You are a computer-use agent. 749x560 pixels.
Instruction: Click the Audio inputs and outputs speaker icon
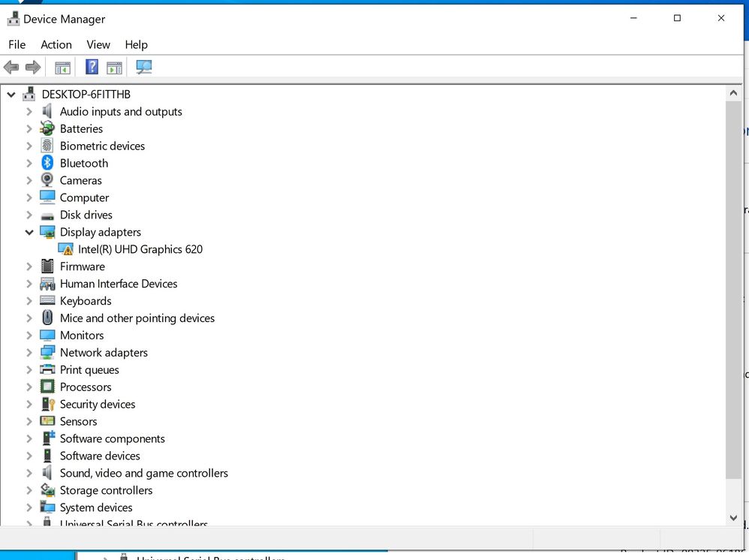point(47,111)
